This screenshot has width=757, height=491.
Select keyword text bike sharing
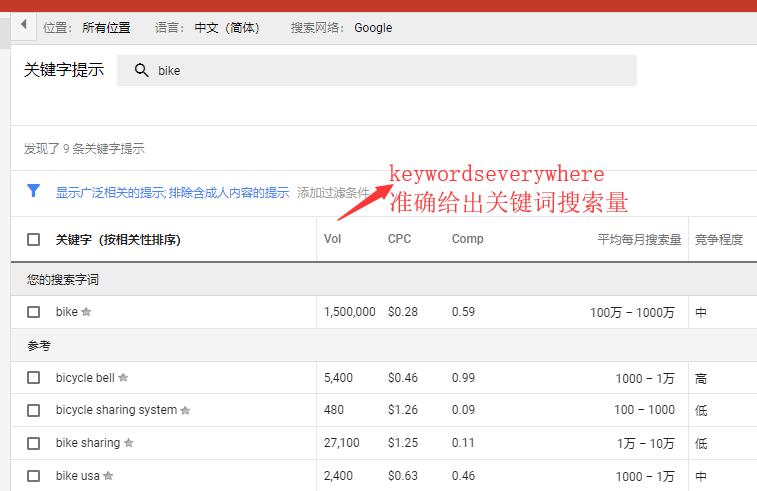[x=88, y=443]
